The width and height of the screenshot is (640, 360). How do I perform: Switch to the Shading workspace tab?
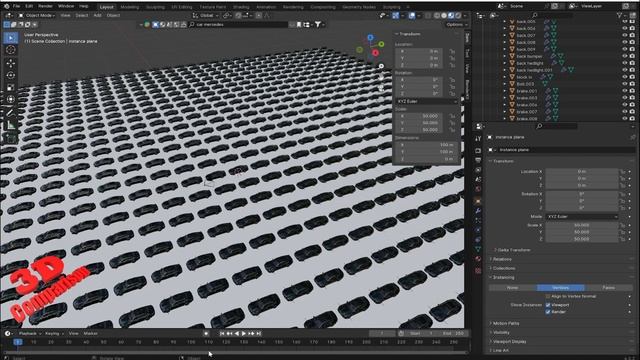(x=241, y=7)
